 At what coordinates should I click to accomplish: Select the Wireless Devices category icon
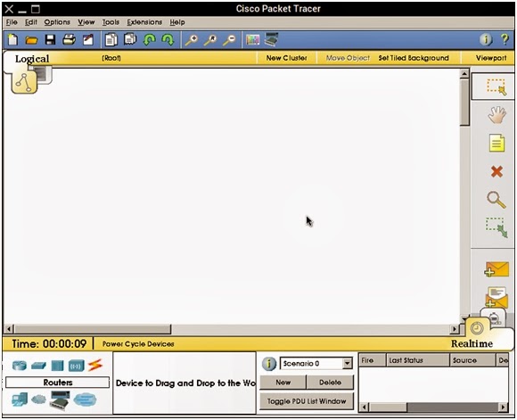tap(76, 366)
